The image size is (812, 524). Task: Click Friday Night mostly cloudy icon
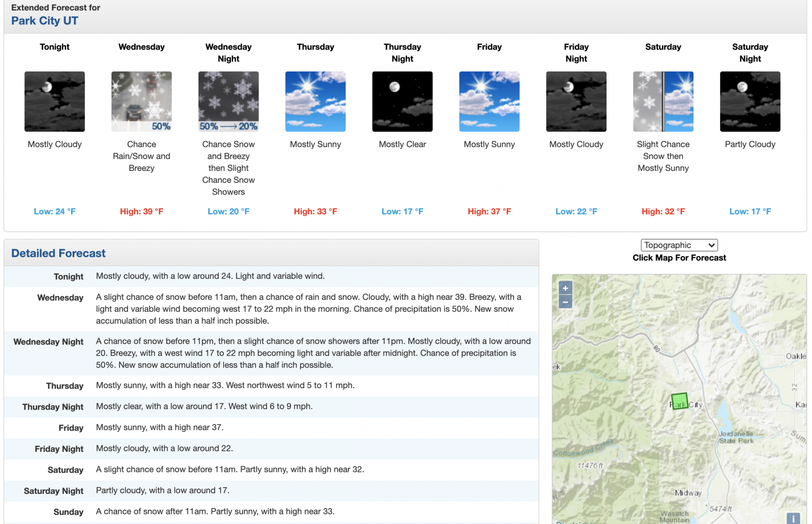tap(576, 102)
